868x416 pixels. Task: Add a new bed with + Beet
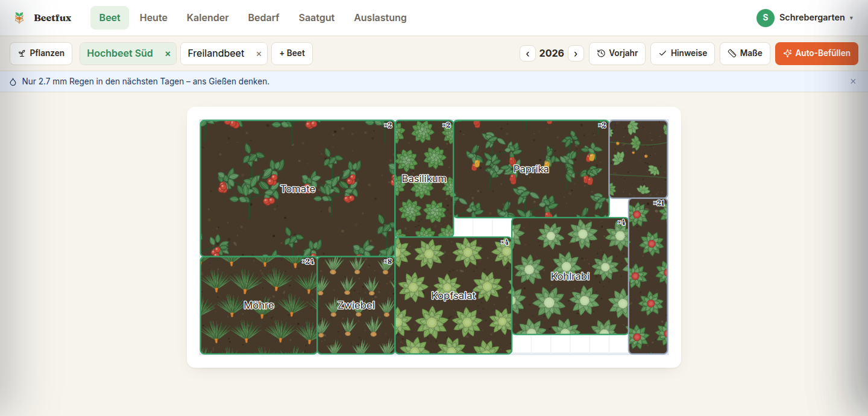tap(292, 53)
